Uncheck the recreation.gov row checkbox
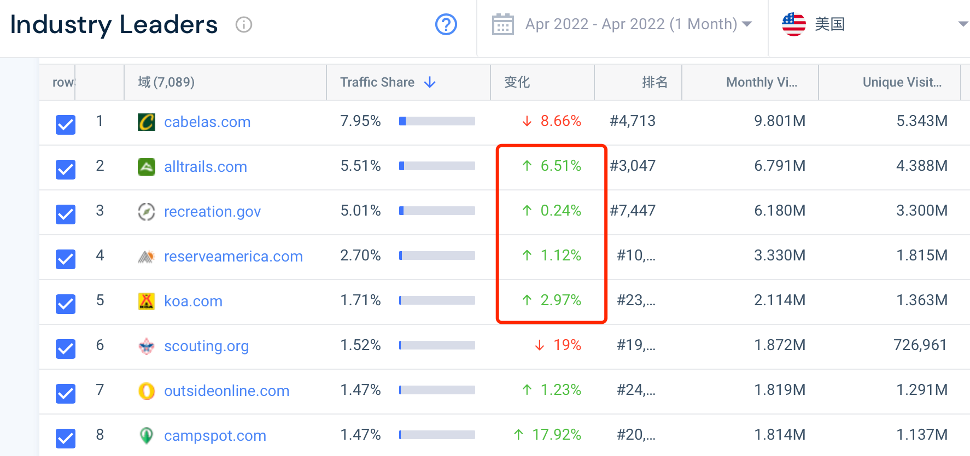Image resolution: width=970 pixels, height=456 pixels. 66,214
